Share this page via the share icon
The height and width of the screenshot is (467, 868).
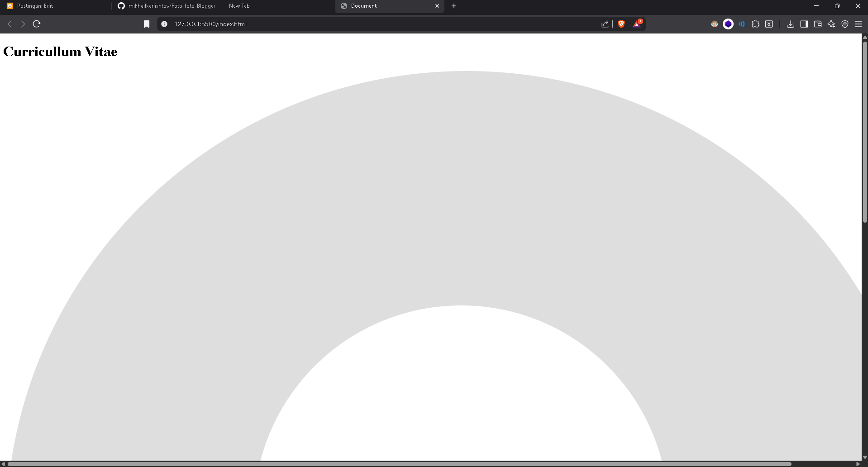(x=605, y=24)
